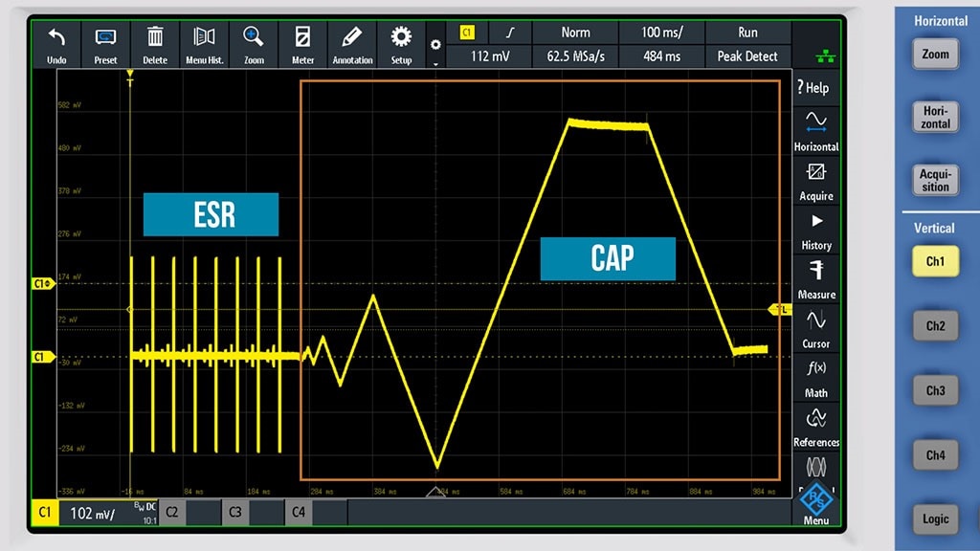Change the Peak Detect acquisition mode

pos(747,56)
